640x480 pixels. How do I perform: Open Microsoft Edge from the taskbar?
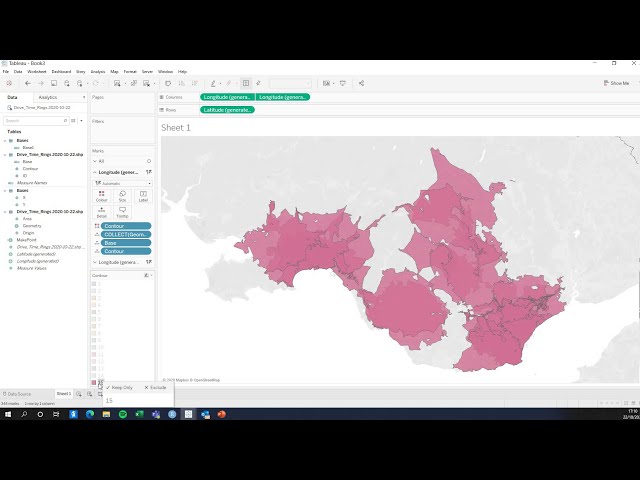tap(90, 414)
